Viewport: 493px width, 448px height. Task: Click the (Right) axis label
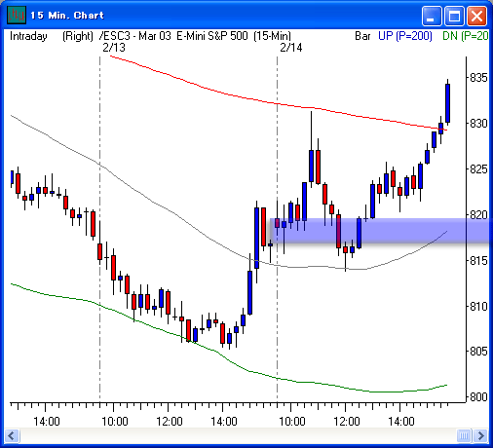78,36
